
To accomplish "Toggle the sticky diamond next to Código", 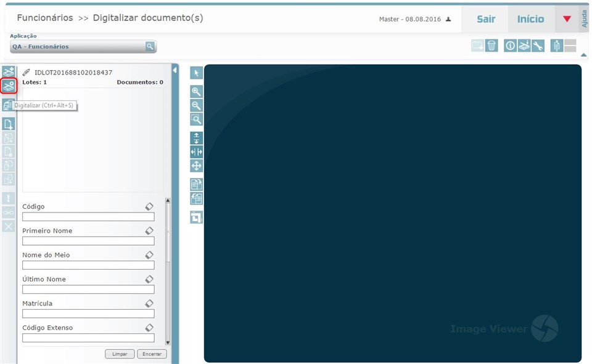I will [149, 206].
